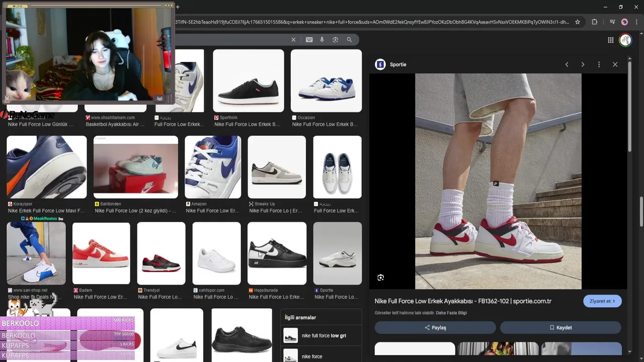Screen dimensions: 644x362
Task: Show the next image in preview panel
Action: (583, 64)
